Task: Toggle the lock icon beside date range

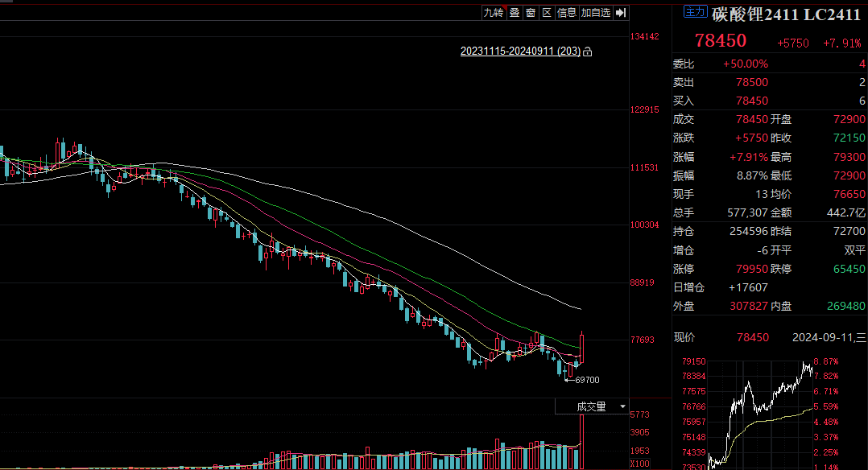Action: pos(588,52)
